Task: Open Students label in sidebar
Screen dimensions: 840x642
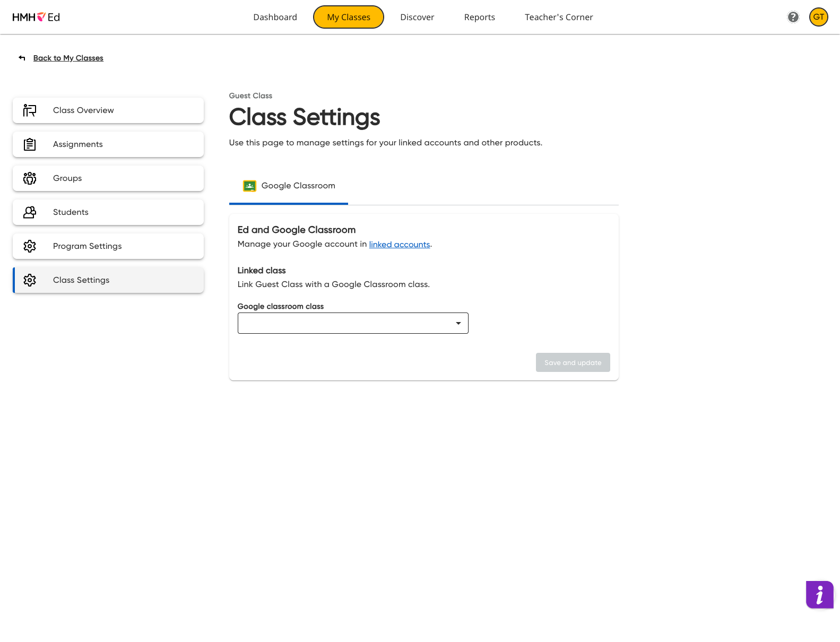Action: pos(71,212)
